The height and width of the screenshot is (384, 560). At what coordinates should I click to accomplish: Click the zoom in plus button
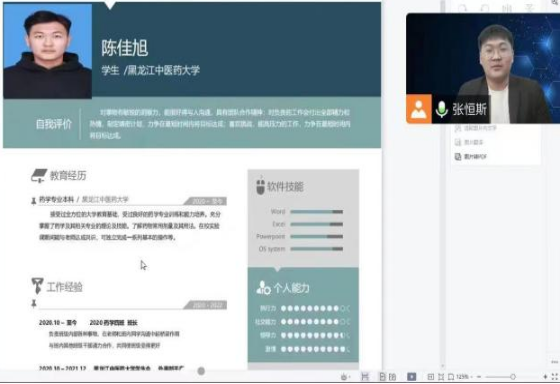click(545, 376)
